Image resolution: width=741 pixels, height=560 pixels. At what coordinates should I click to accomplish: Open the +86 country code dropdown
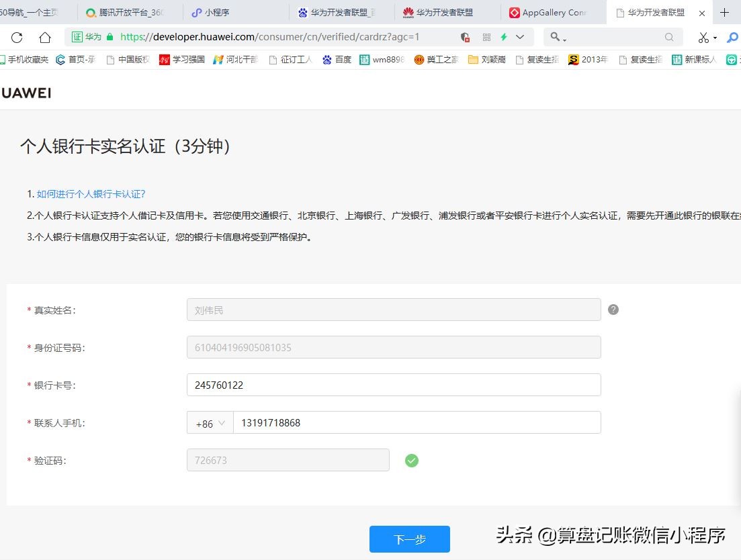[210, 423]
